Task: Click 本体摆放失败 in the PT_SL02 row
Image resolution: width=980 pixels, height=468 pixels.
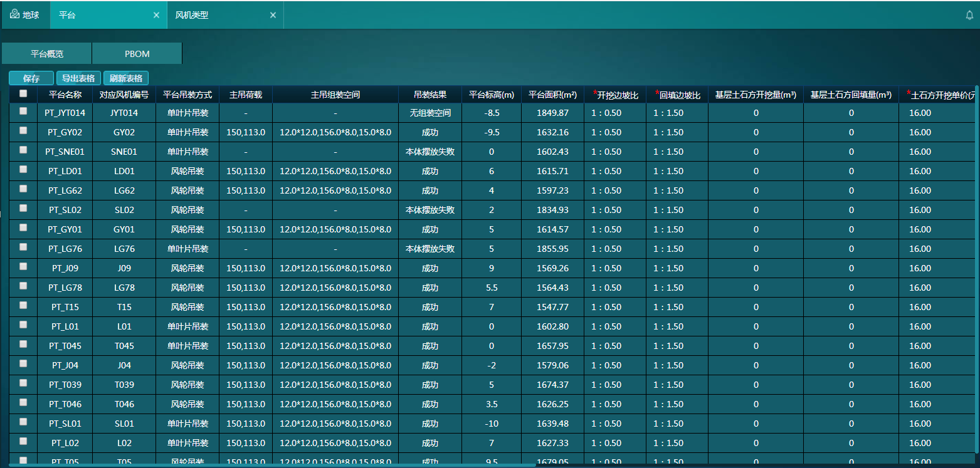Action: pyautogui.click(x=430, y=210)
